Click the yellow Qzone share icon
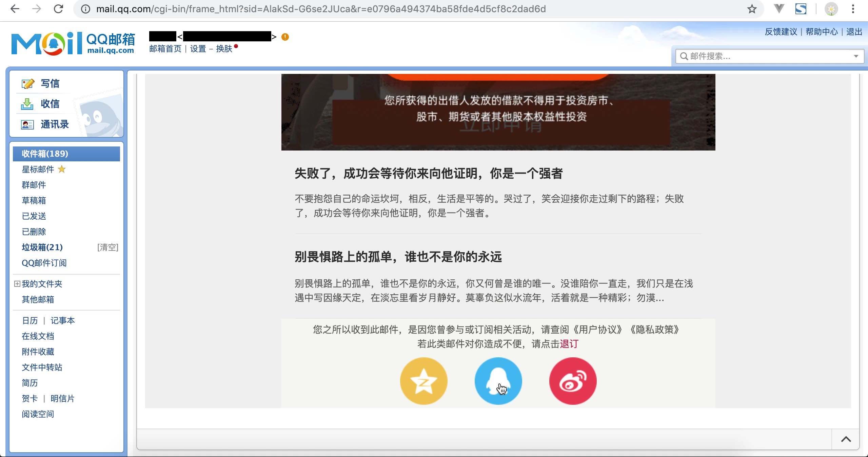This screenshot has height=457, width=868. pos(423,381)
